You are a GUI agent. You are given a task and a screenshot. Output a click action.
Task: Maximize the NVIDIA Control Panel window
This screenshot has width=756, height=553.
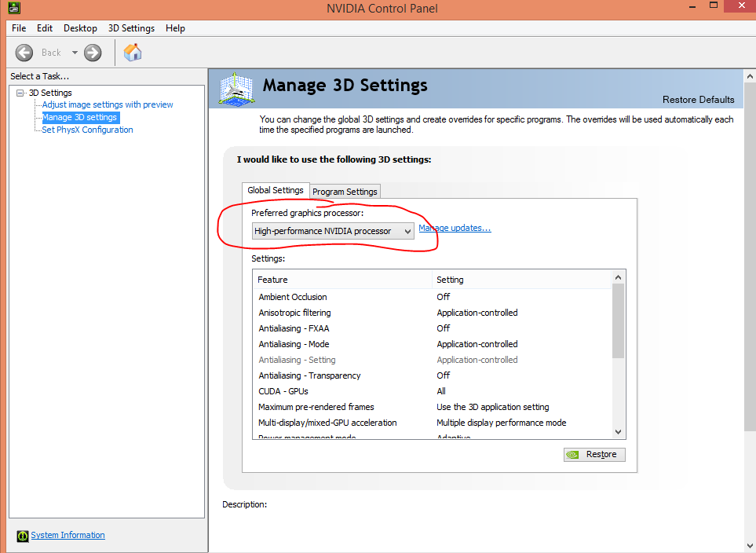pyautogui.click(x=714, y=5)
